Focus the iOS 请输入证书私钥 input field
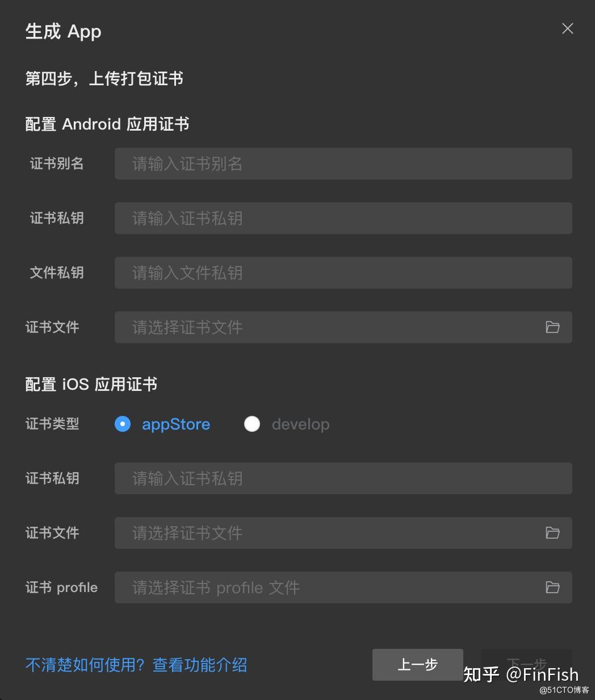This screenshot has width=595, height=700. click(x=343, y=478)
